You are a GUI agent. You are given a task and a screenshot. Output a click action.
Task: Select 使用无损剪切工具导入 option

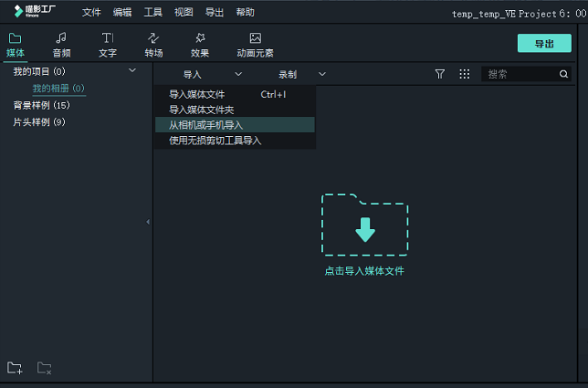pyautogui.click(x=235, y=141)
